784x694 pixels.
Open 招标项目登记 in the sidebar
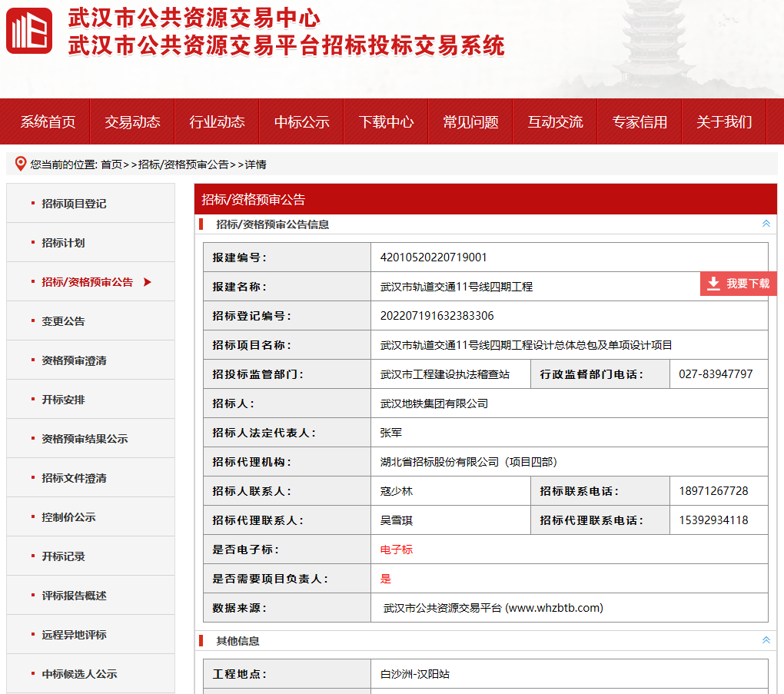click(74, 204)
